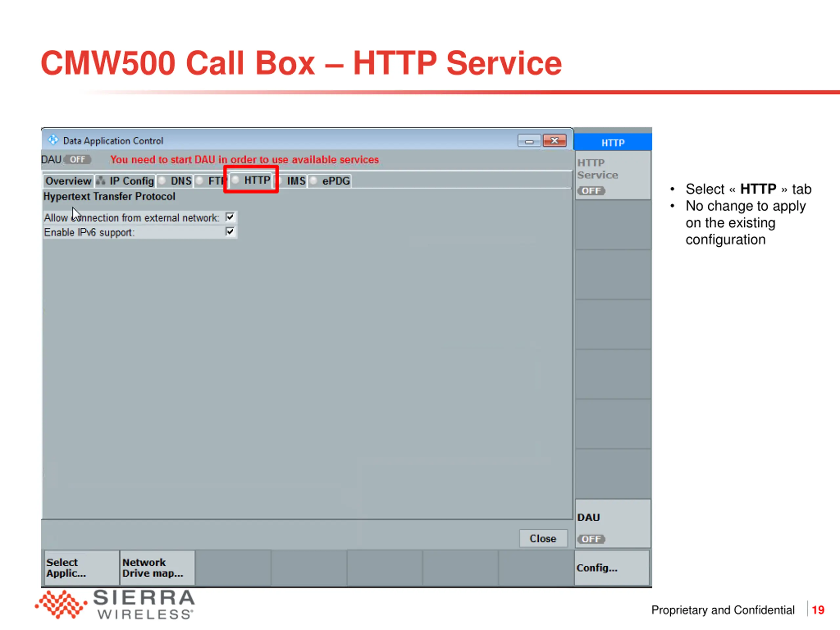Viewport: 840px width, 630px height.
Task: Click the Close button
Action: point(543,538)
